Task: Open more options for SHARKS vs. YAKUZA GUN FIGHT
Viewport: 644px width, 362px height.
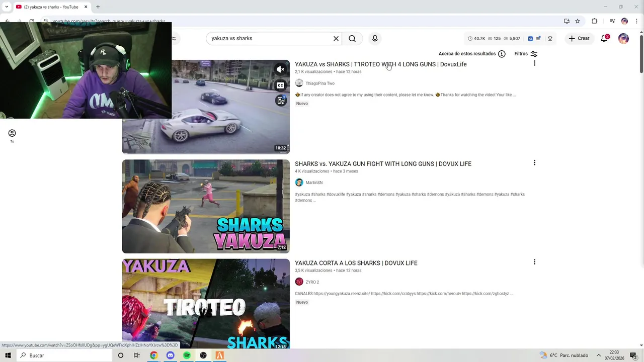Action: pyautogui.click(x=534, y=163)
